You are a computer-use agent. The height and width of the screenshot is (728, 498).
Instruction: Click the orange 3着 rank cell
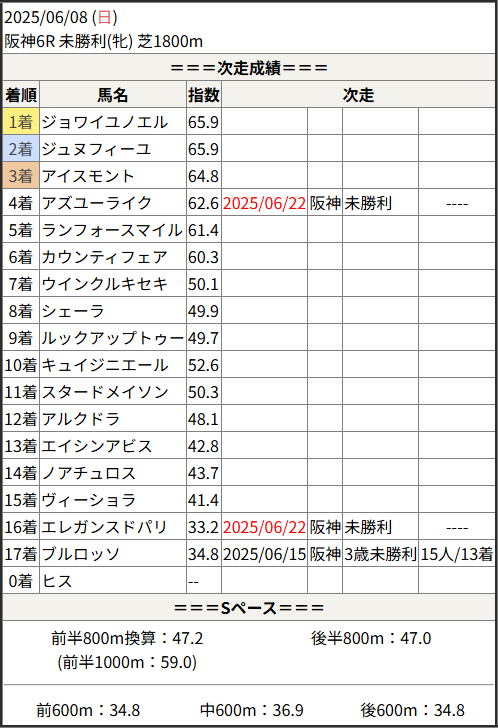tap(21, 176)
